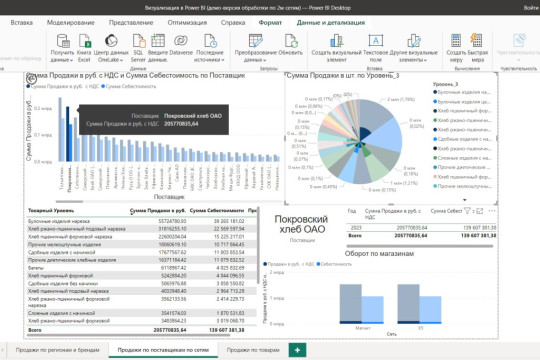Click the filter icon on table visual
The height and width of the screenshot is (360, 540).
(x=467, y=211)
